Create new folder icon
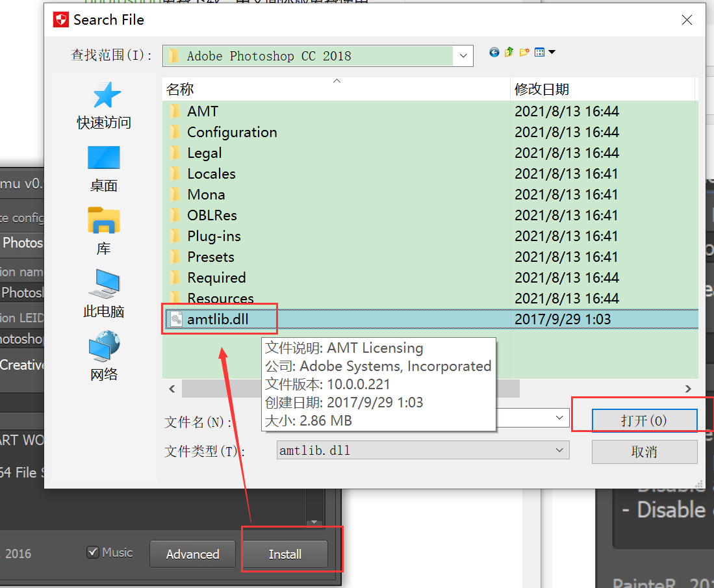The width and height of the screenshot is (714, 588). (524, 53)
